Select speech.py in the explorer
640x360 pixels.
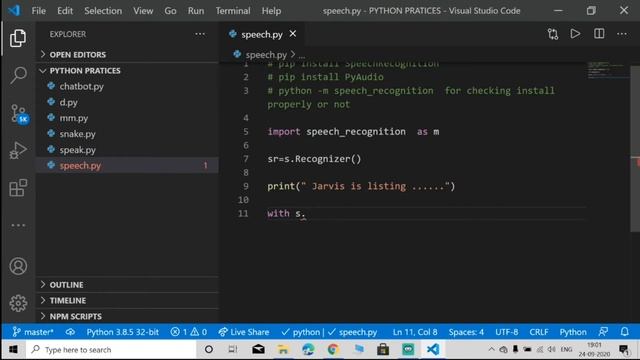click(127, 165)
